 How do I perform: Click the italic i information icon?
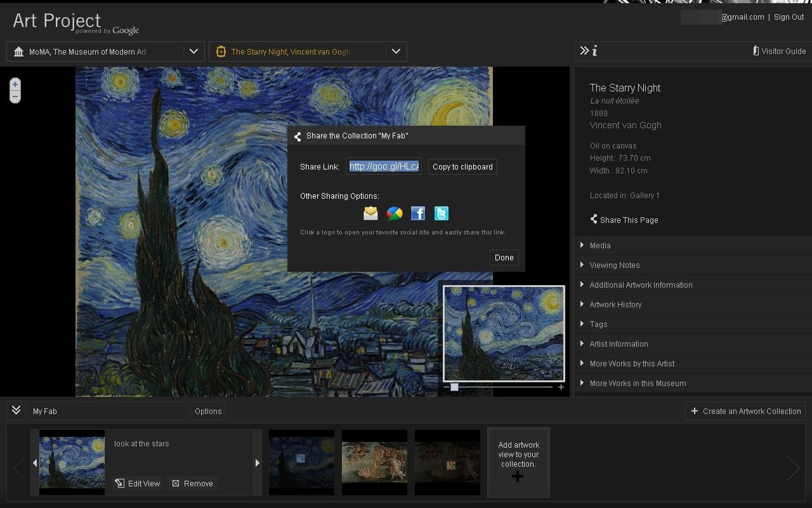click(x=594, y=51)
